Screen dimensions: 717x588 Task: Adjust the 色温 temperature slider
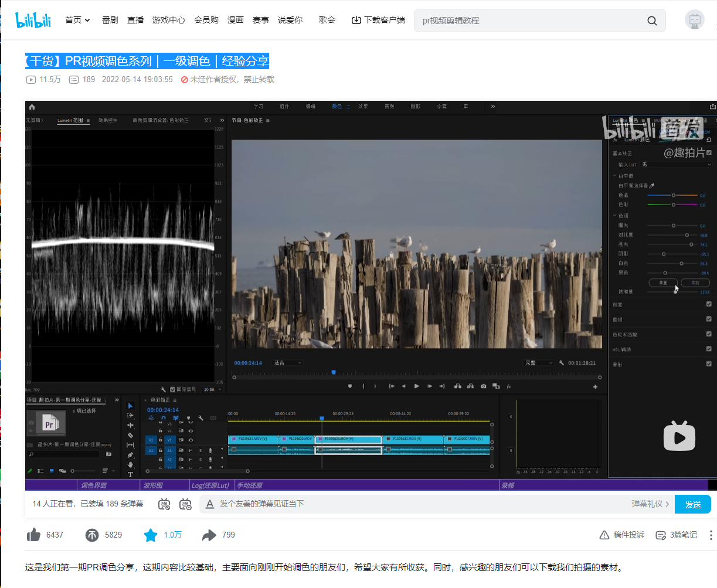[x=672, y=195]
